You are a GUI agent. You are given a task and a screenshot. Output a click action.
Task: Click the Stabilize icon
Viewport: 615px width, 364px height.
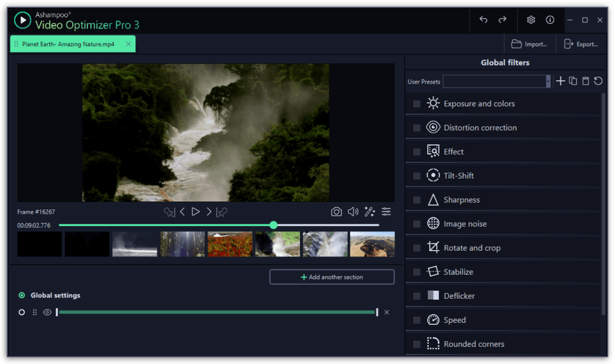433,271
